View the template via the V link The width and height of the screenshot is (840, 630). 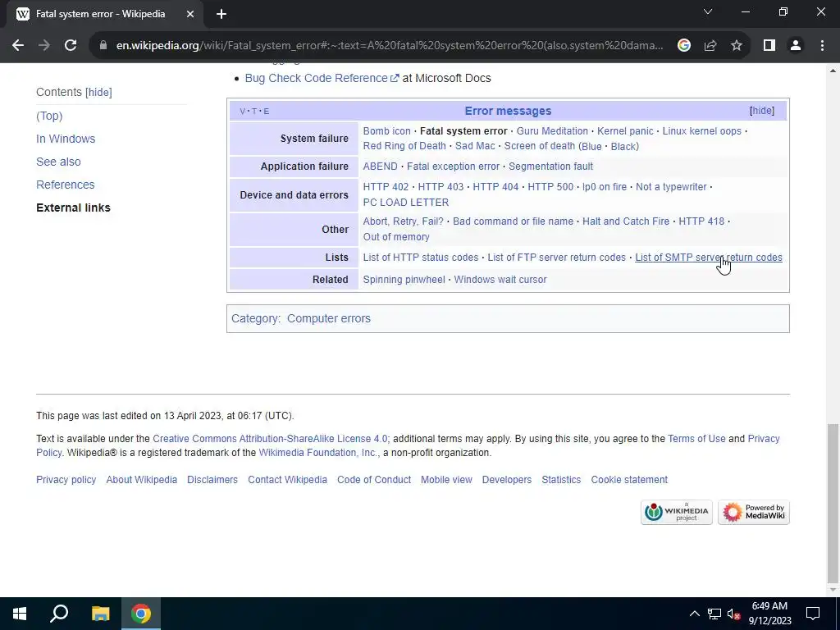(x=242, y=112)
